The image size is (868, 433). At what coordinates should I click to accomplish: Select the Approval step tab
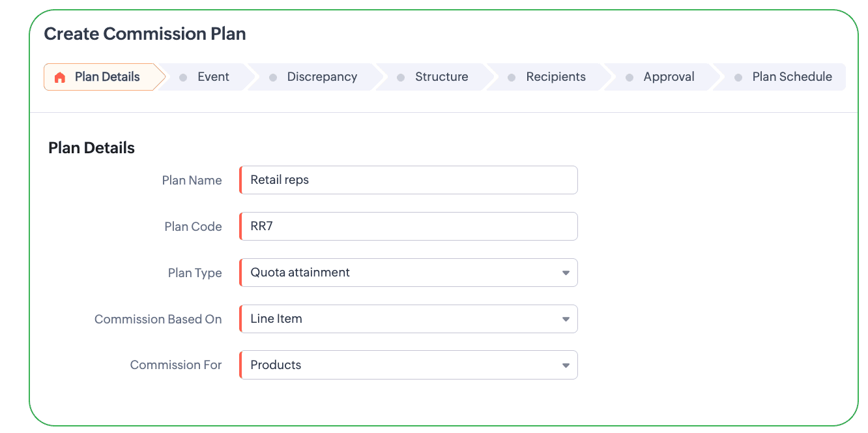(661, 77)
